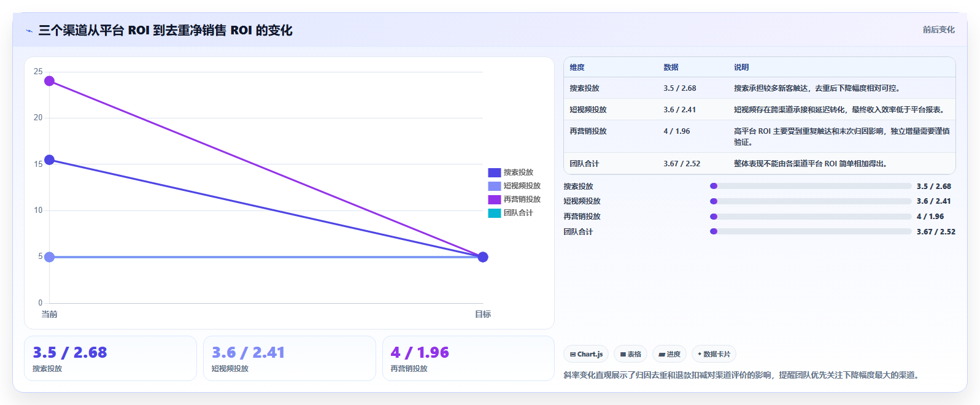Screen dimensions: 980x405
Task: Toggle the 搜索投放 legend color swatch
Action: point(494,172)
